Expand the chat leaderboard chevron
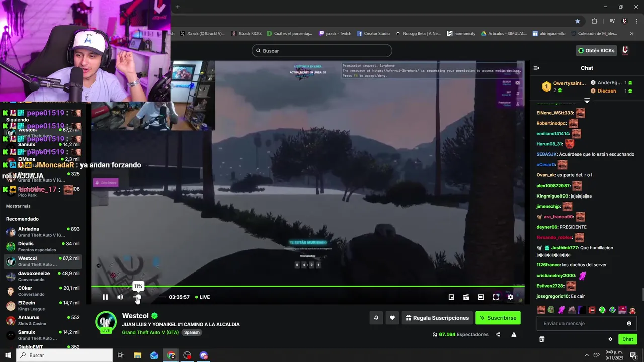Screen dimensions: 644x362 (x=587, y=100)
